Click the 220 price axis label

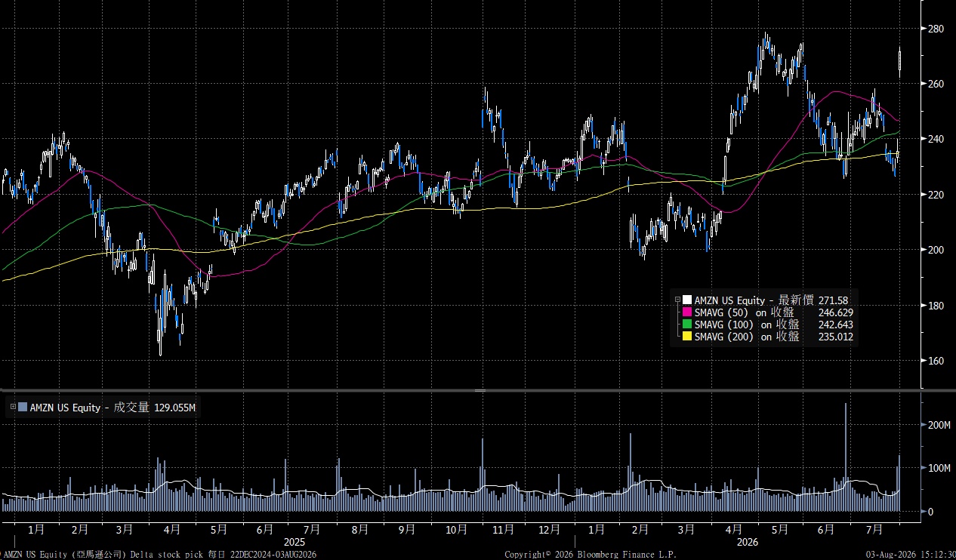coord(936,195)
